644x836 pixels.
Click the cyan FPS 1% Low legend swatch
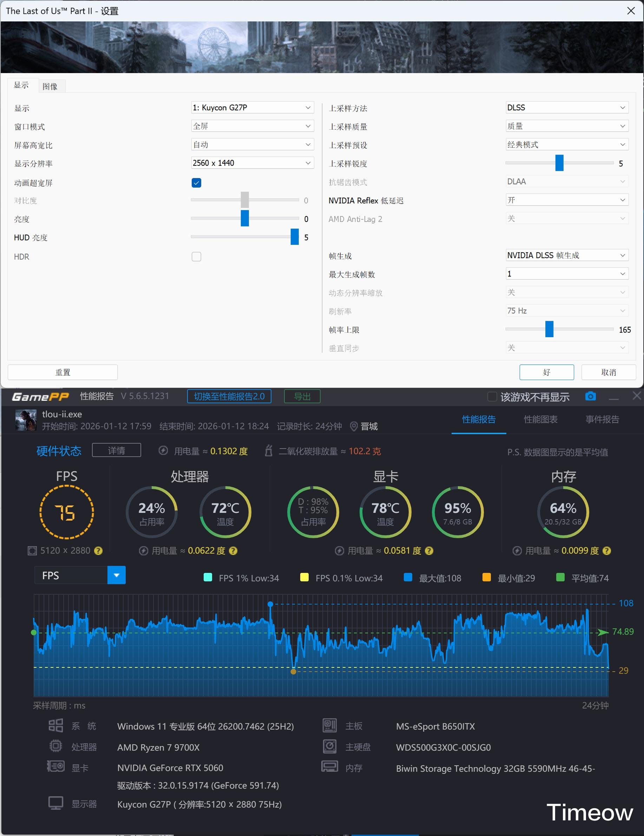click(x=208, y=577)
